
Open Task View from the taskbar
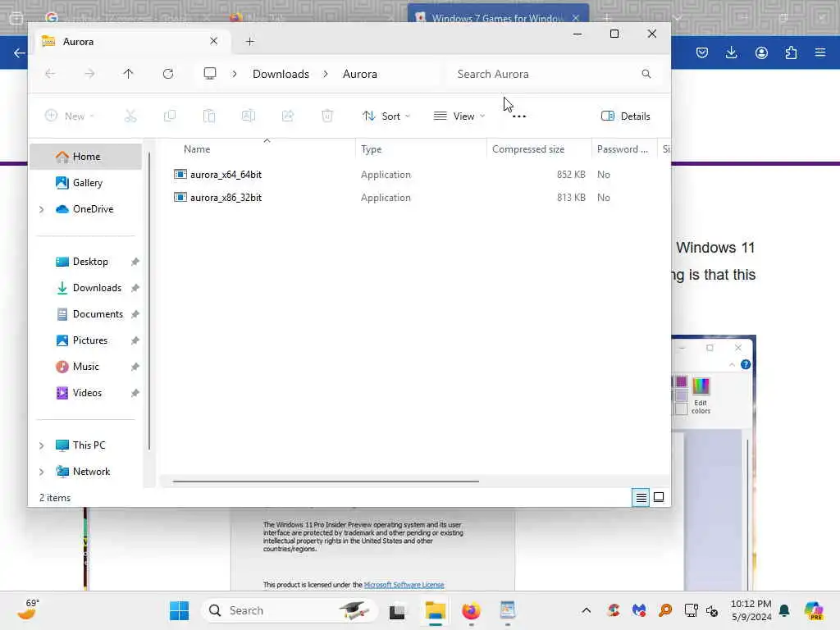397,610
